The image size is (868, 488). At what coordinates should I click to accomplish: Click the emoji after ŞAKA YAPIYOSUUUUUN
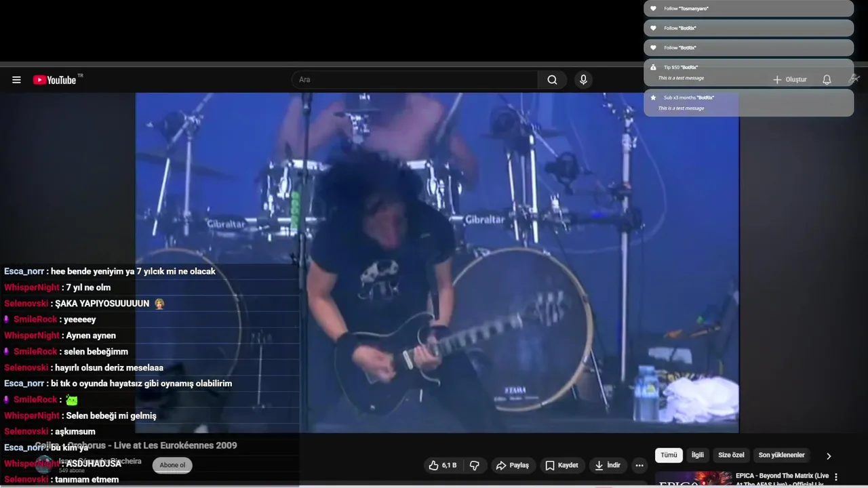coord(159,304)
